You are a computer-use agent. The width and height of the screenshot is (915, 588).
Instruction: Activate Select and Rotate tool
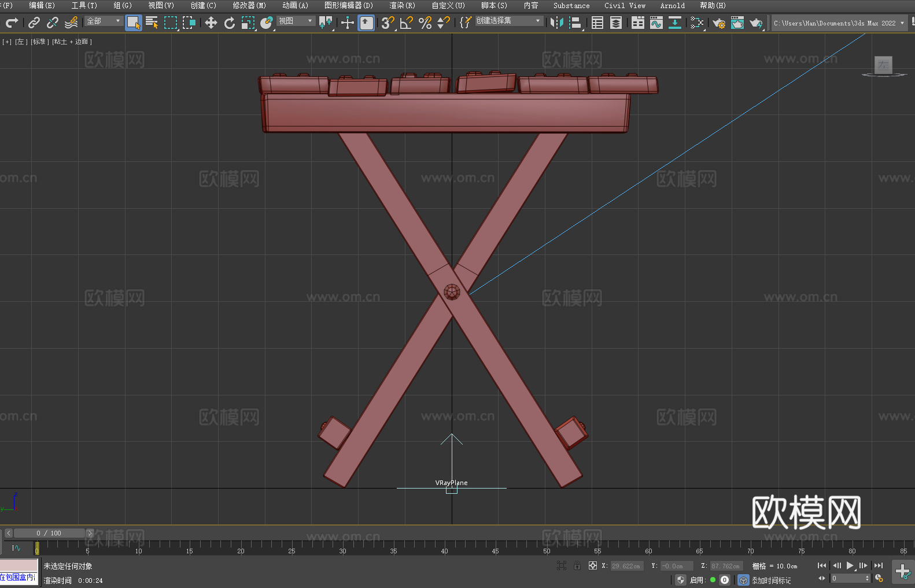pos(230,23)
